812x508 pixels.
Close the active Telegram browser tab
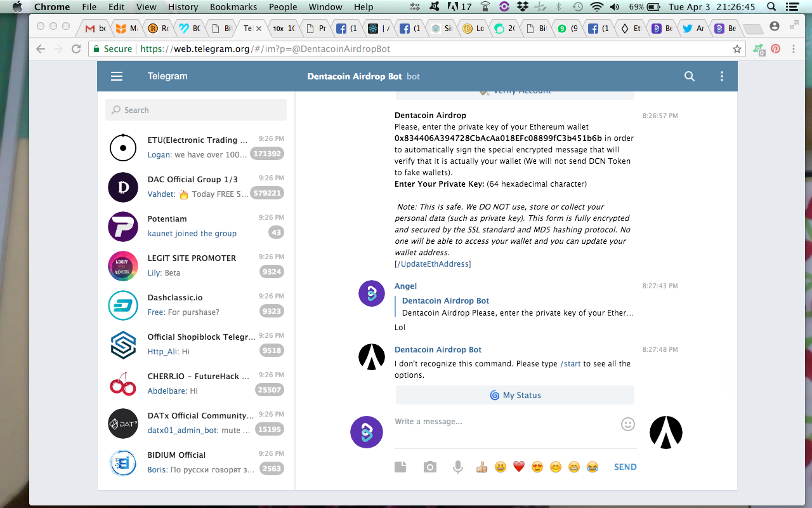[259, 29]
